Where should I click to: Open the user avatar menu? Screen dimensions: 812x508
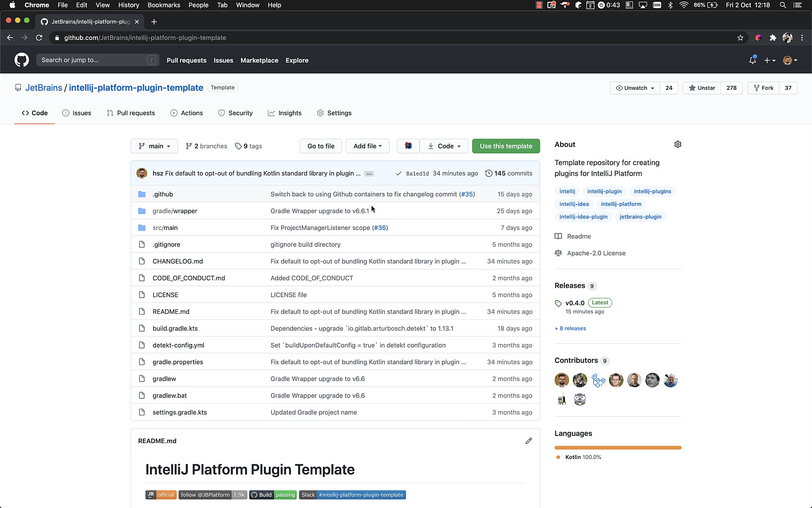[790, 60]
